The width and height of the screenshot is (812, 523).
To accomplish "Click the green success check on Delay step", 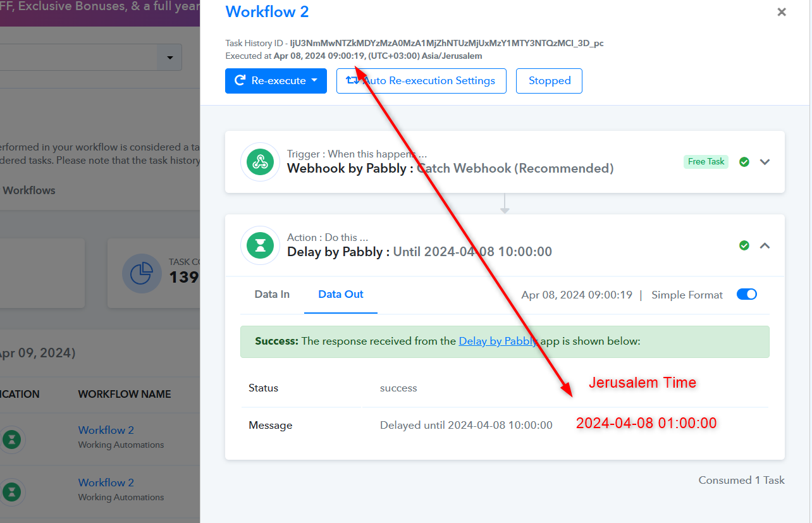I will click(744, 245).
